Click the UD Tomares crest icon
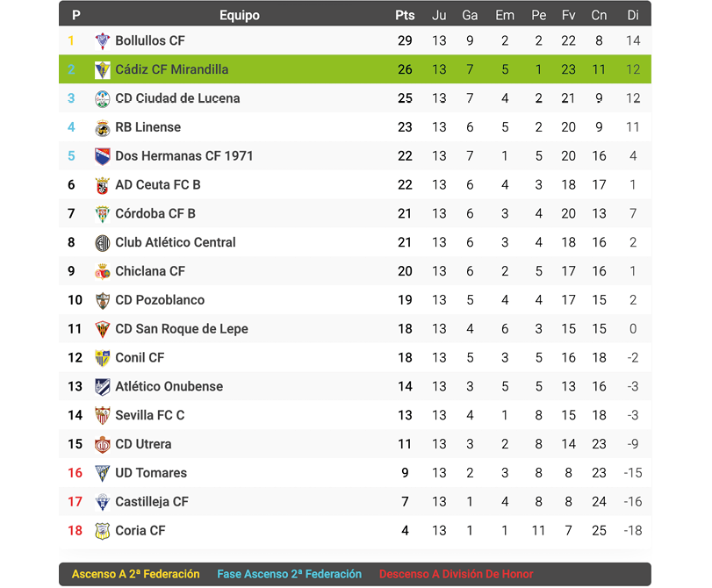 (x=103, y=474)
